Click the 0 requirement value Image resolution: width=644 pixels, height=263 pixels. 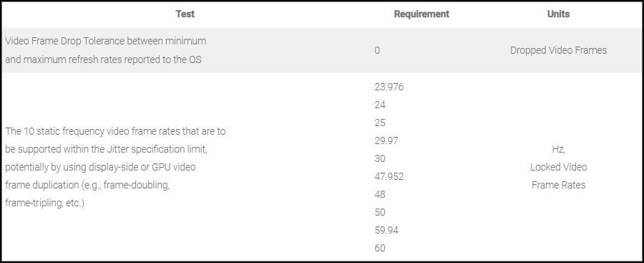[x=377, y=50]
